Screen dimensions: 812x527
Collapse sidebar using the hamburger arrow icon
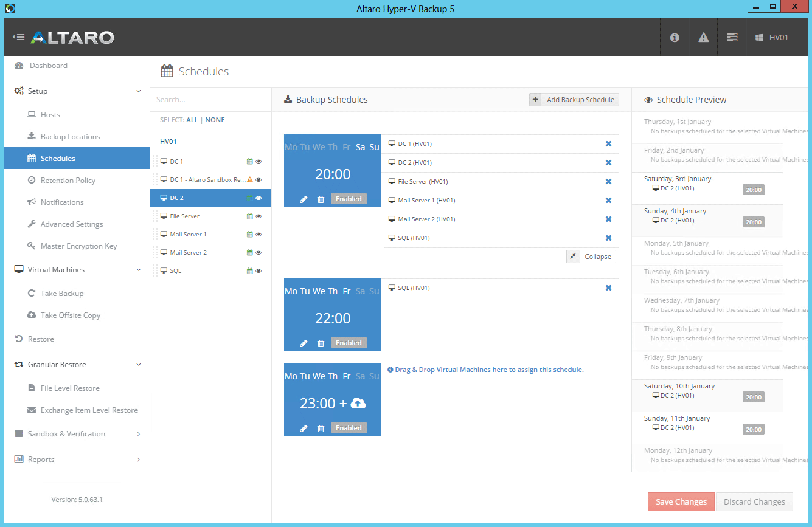[x=19, y=37]
